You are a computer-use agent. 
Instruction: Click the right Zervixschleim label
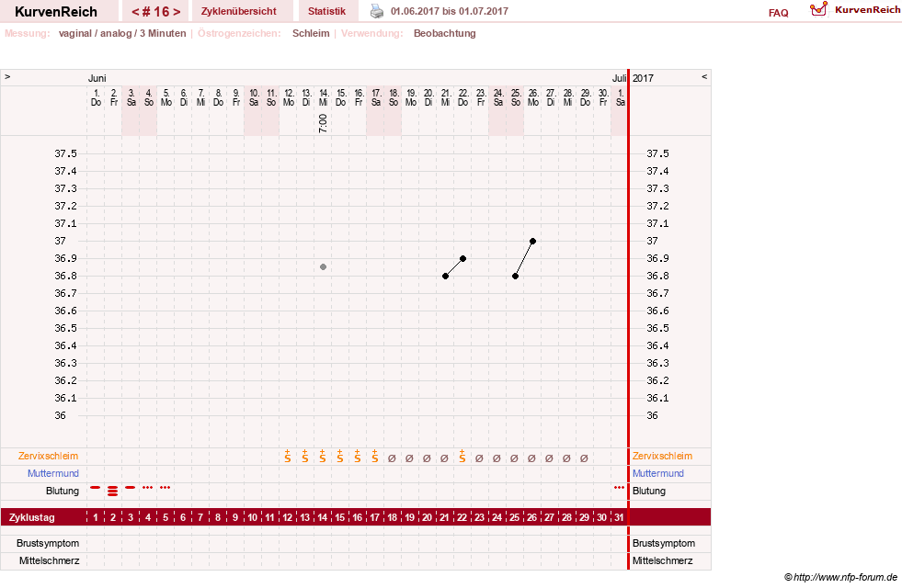[663, 456]
